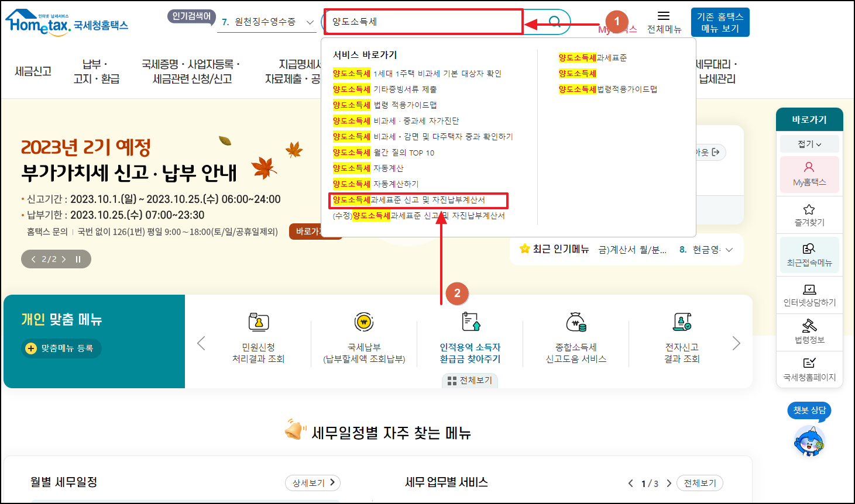855x504 pixels.
Task: Open 납부·고지·환급 menu
Action: coord(97,71)
